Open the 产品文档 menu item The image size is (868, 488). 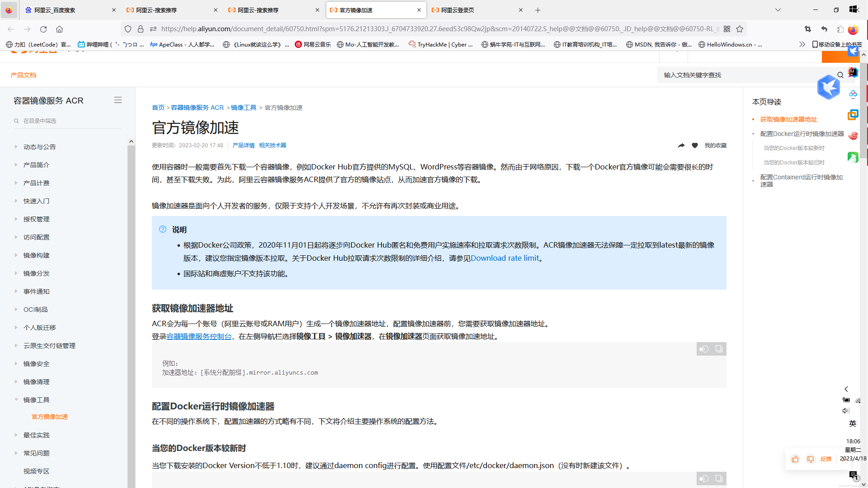(24, 75)
